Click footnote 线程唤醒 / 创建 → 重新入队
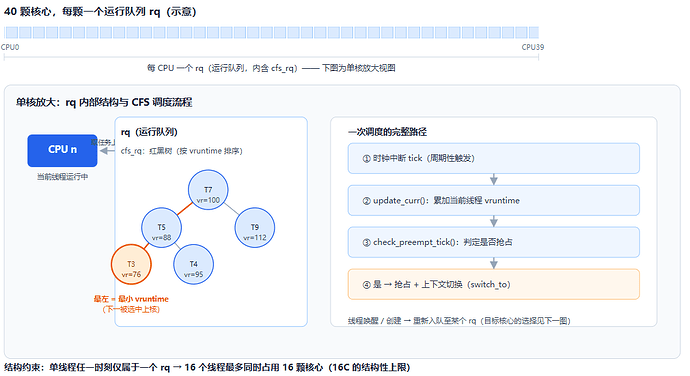The image size is (690, 376). pyautogui.click(x=459, y=321)
